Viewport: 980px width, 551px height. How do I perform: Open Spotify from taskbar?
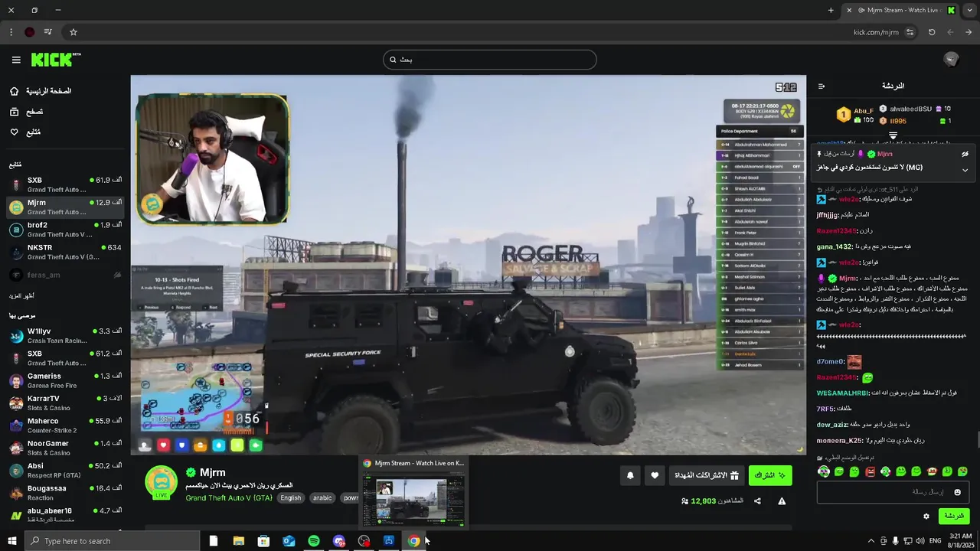pyautogui.click(x=314, y=541)
